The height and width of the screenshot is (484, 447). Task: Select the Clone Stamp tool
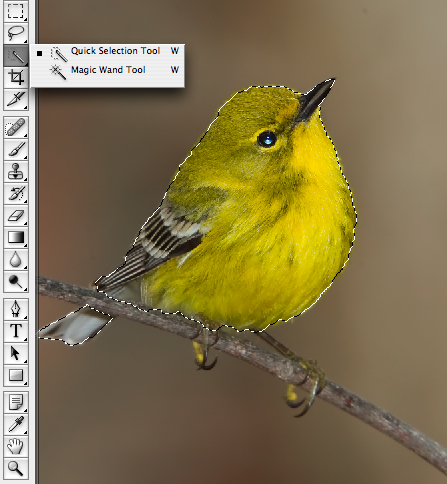16,171
